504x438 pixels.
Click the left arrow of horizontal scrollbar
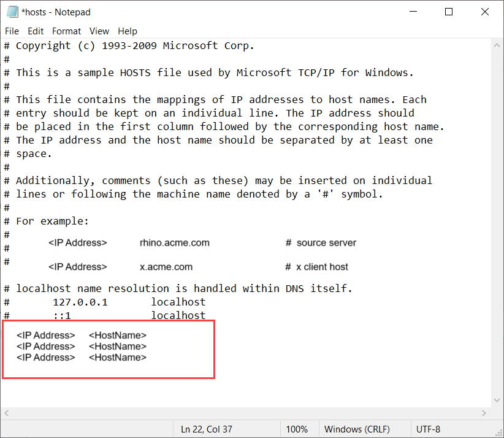6,413
